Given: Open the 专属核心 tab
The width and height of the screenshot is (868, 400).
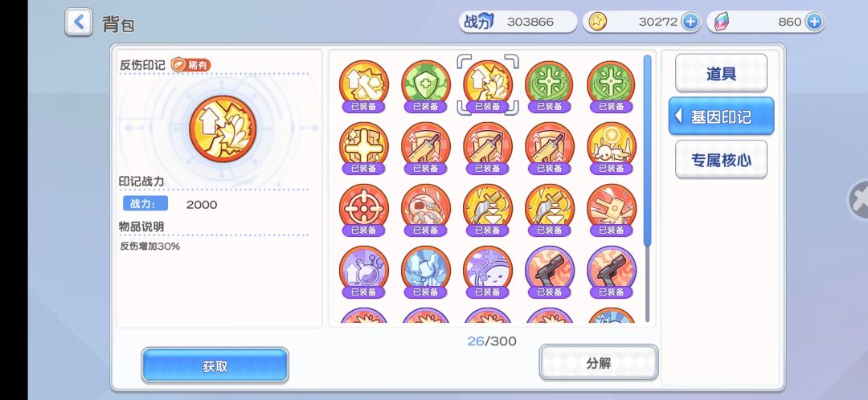Looking at the screenshot, I should point(721,159).
